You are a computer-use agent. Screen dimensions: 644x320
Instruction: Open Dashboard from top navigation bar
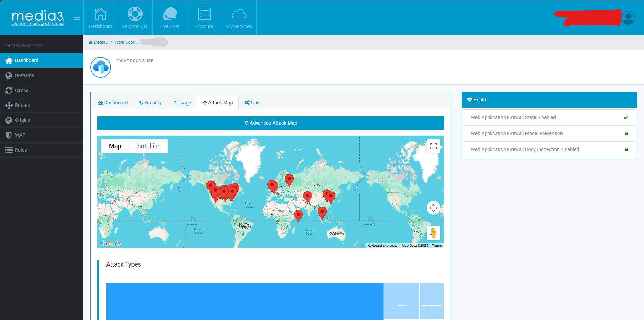(x=101, y=18)
